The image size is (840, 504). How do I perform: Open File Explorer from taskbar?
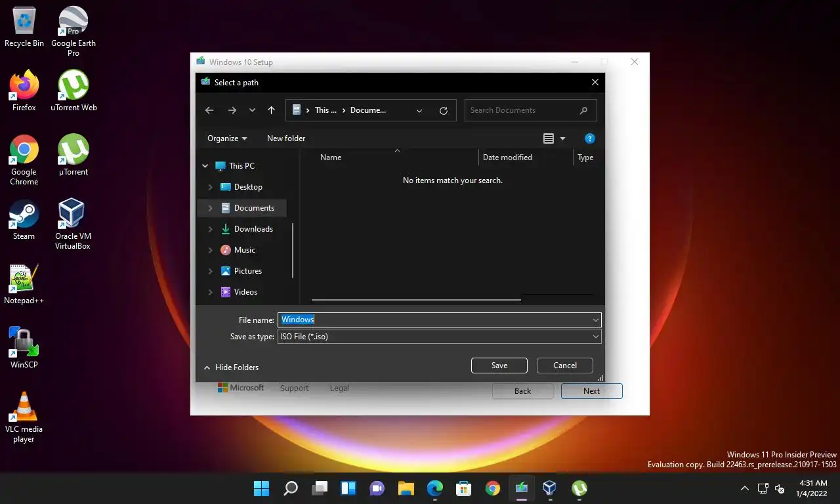pos(406,488)
